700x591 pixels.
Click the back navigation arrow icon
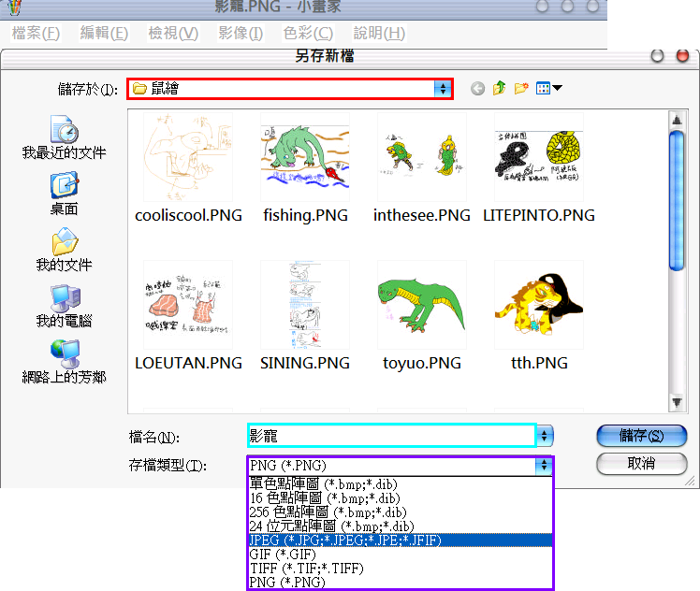coord(477,88)
